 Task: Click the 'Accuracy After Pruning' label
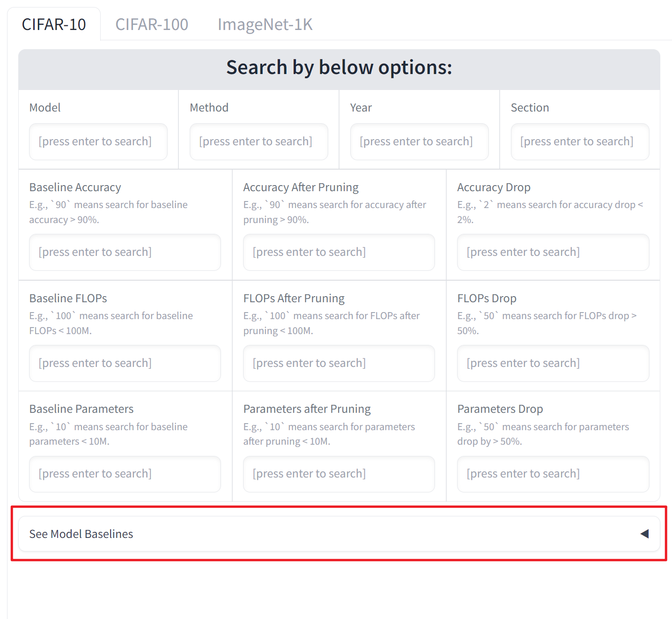point(301,187)
